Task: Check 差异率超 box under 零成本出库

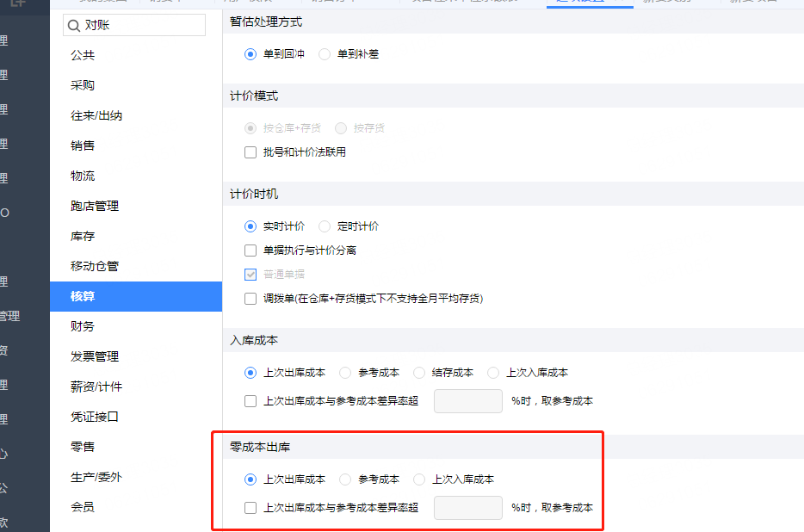Action: pyautogui.click(x=250, y=508)
